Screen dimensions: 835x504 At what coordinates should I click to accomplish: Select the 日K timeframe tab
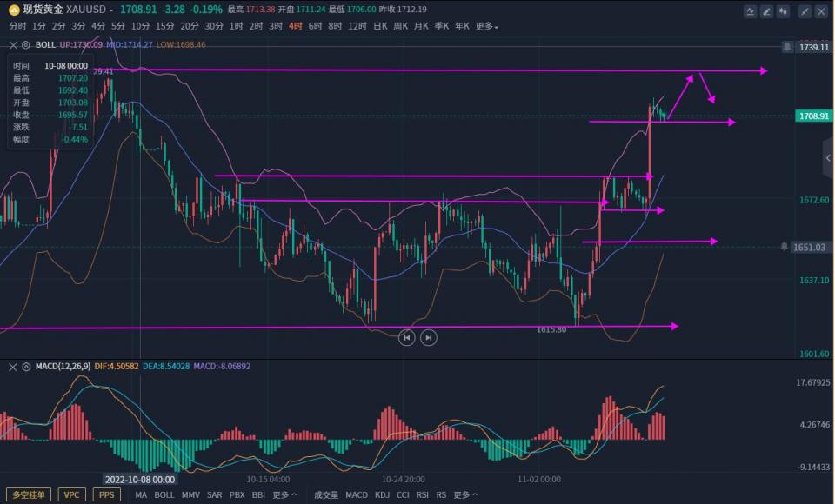pyautogui.click(x=380, y=26)
